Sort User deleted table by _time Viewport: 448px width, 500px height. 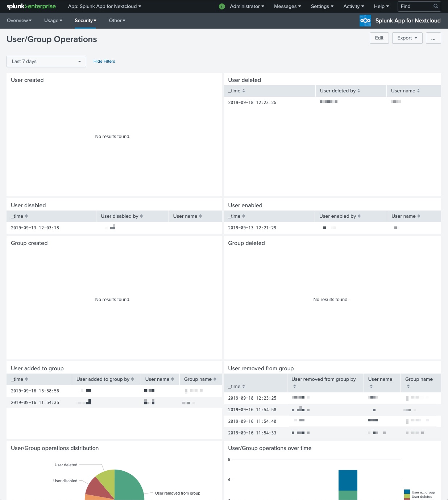[x=236, y=91]
